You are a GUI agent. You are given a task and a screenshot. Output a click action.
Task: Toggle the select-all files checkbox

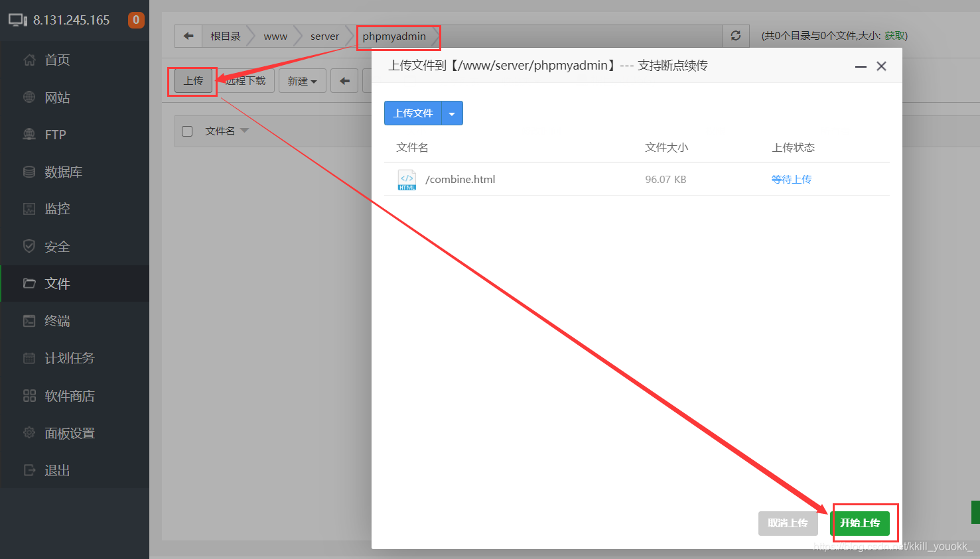(187, 131)
